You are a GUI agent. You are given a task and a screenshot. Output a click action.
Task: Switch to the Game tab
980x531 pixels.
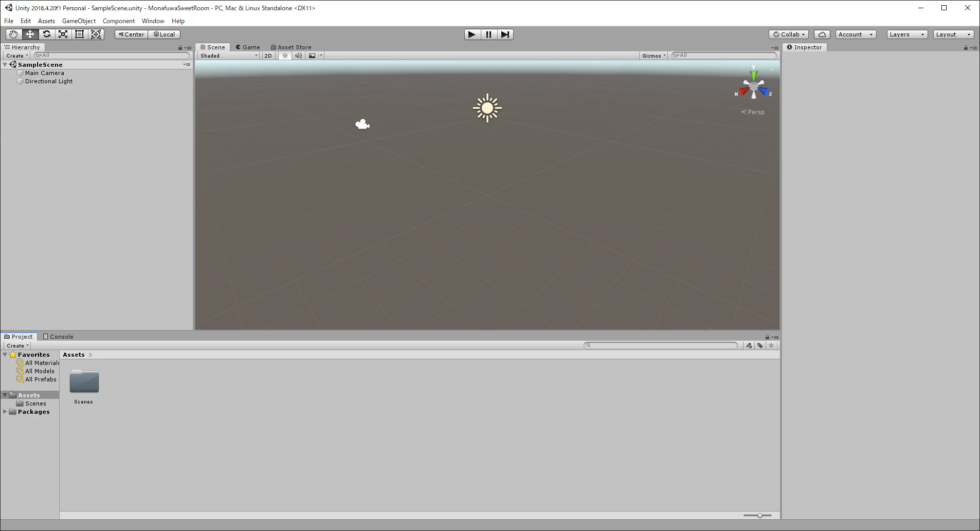coord(248,47)
